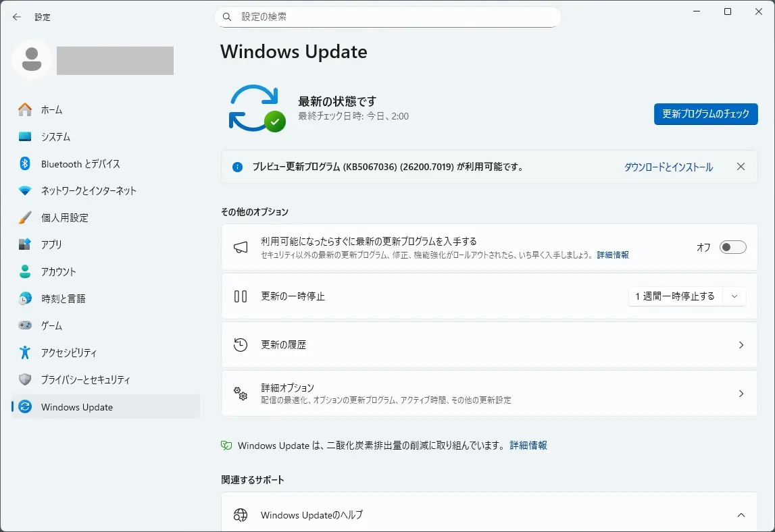Viewport: 775px width, 532px height.
Task: Select the プライバシーとセキュリティ shield icon
Action: coord(25,379)
